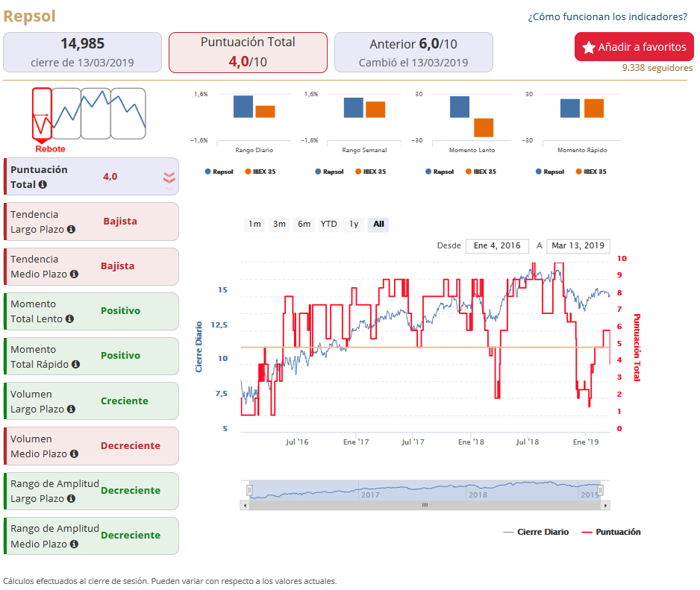Click Añadir a favoritos button
Image resolution: width=700 pixels, height=590 pixels.
click(x=634, y=47)
